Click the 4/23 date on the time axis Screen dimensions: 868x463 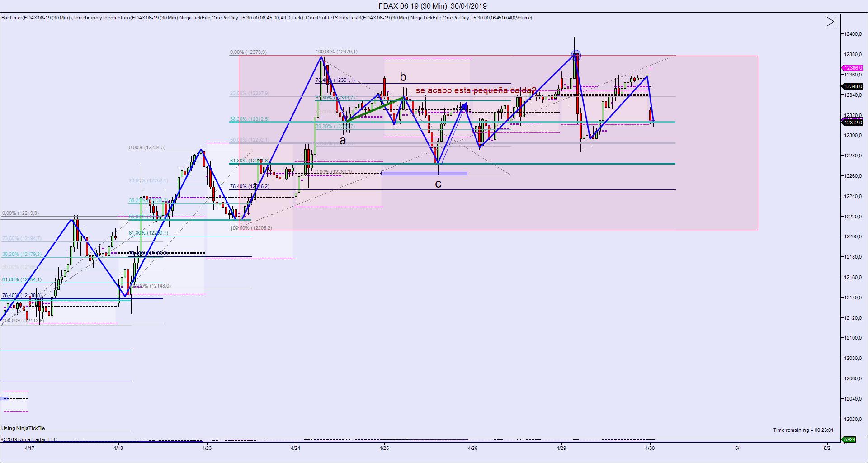207,448
